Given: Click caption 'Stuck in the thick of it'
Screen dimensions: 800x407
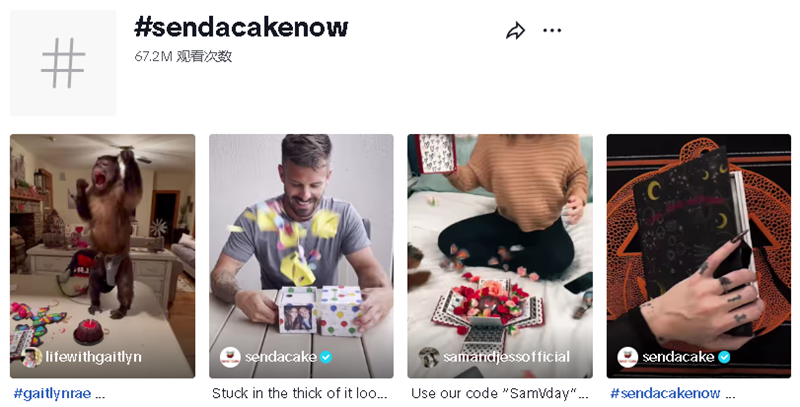Looking at the screenshot, I should point(300,393).
